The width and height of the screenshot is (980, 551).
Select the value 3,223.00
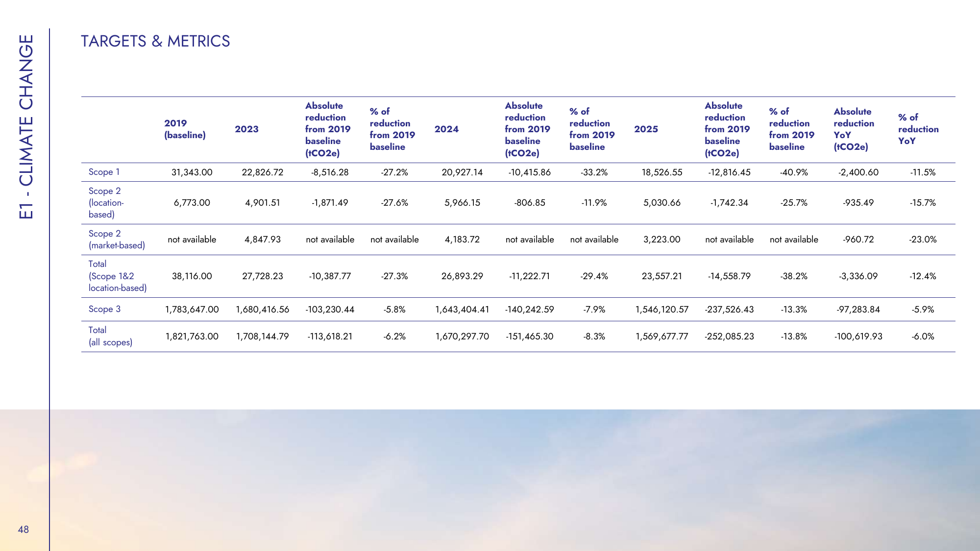662,240
